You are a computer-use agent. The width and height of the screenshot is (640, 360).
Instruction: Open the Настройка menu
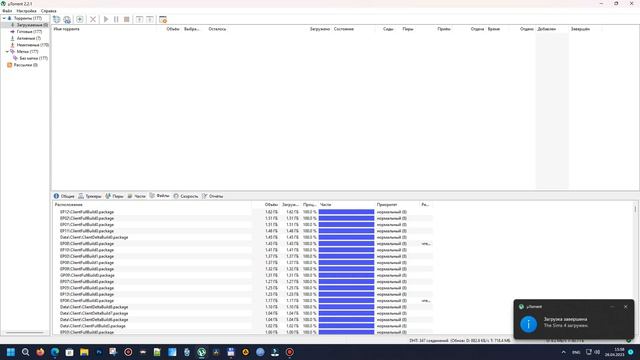pos(26,11)
